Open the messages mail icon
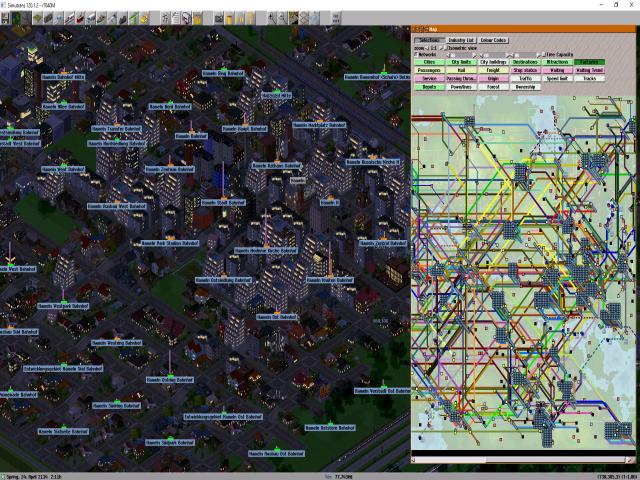640x480 pixels. (x=187, y=18)
